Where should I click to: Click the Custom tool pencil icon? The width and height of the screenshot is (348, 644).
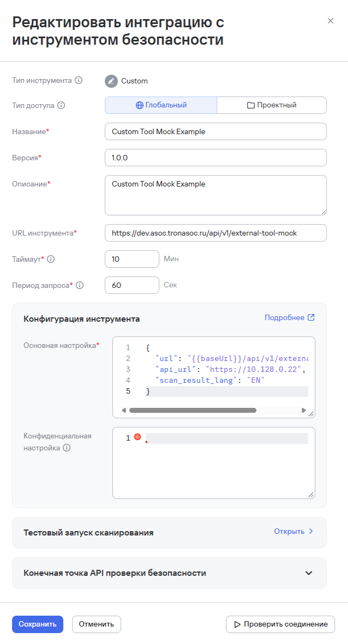pyautogui.click(x=111, y=81)
